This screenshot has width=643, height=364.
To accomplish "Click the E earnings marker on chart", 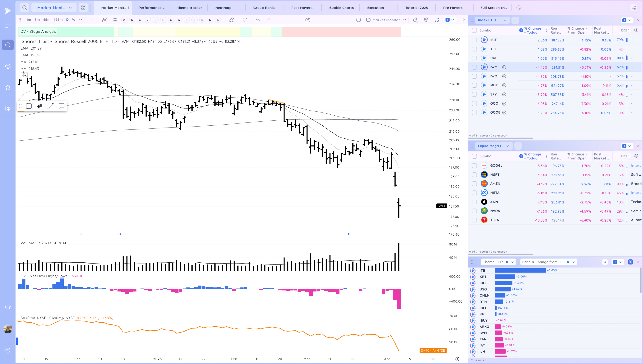I will [x=81, y=234].
